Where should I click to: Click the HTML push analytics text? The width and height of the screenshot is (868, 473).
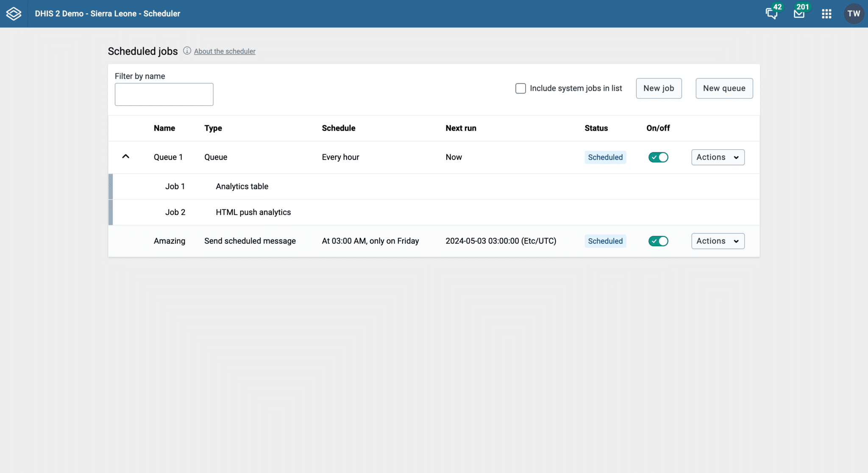coord(253,212)
